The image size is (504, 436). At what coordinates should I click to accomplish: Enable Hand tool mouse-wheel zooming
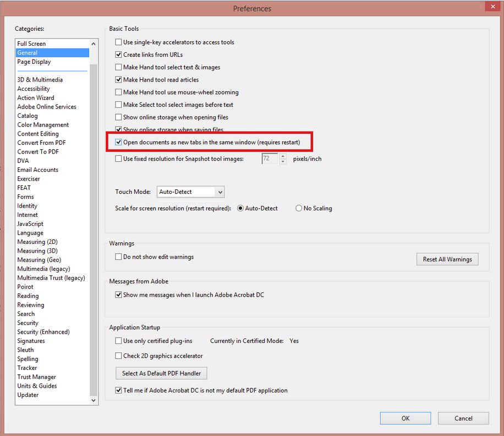coord(118,92)
